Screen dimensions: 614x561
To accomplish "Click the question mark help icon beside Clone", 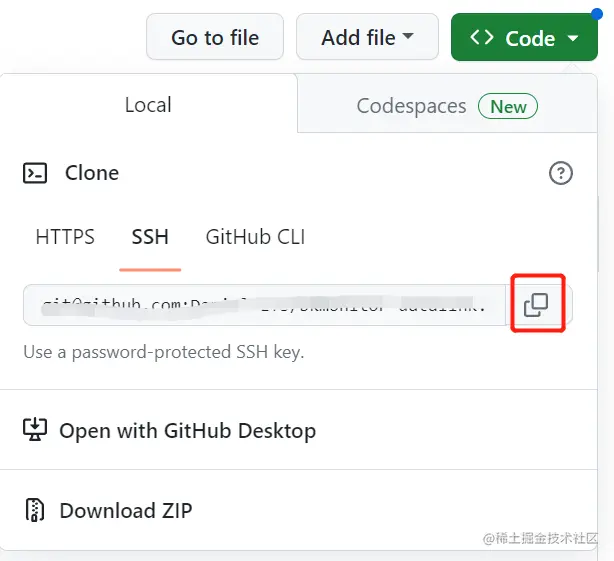I will click(x=561, y=173).
